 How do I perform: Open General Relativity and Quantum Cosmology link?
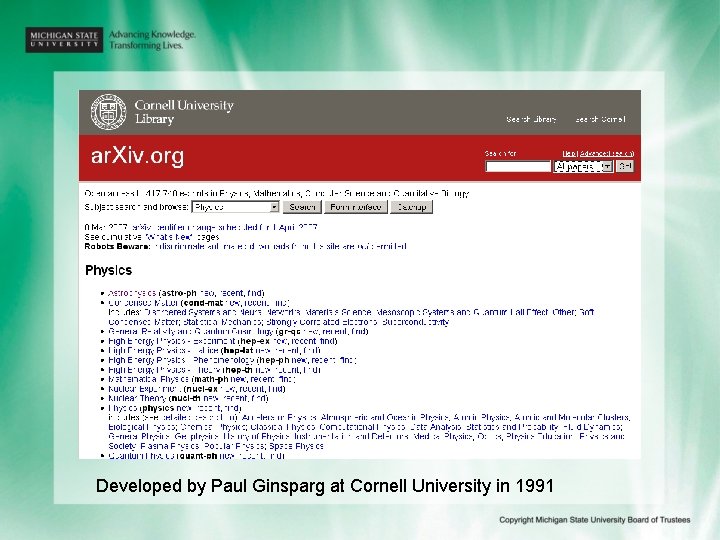(191, 332)
